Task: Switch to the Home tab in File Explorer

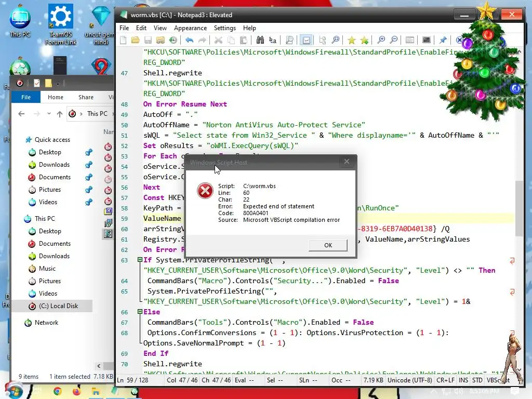Action: 55,97
